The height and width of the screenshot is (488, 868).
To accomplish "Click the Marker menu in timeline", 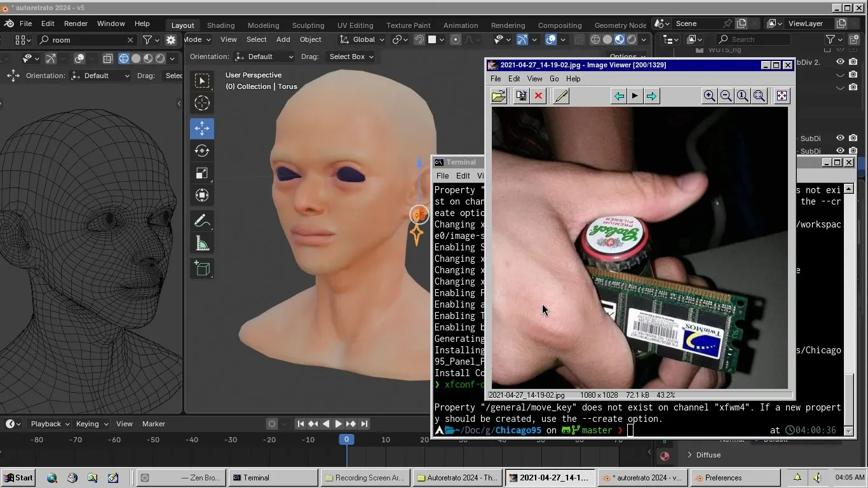I will click(153, 424).
